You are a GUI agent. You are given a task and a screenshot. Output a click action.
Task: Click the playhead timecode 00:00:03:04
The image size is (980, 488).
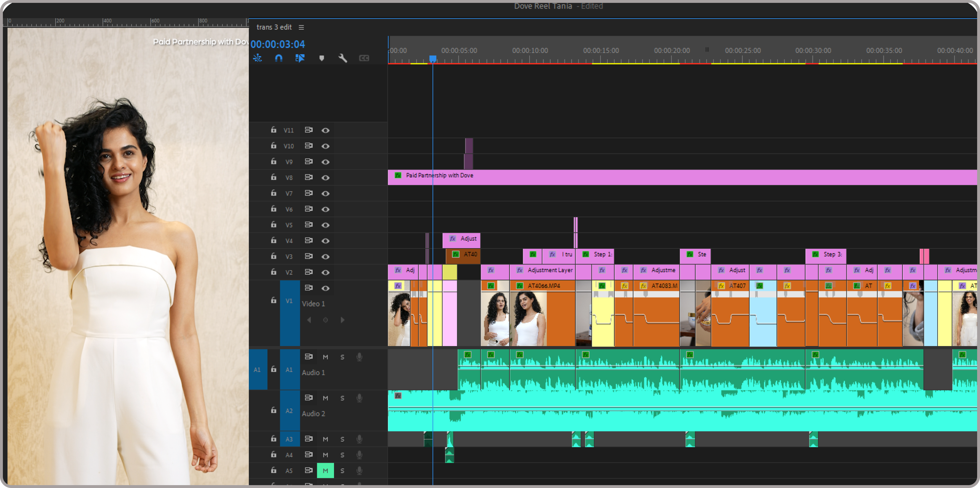278,44
